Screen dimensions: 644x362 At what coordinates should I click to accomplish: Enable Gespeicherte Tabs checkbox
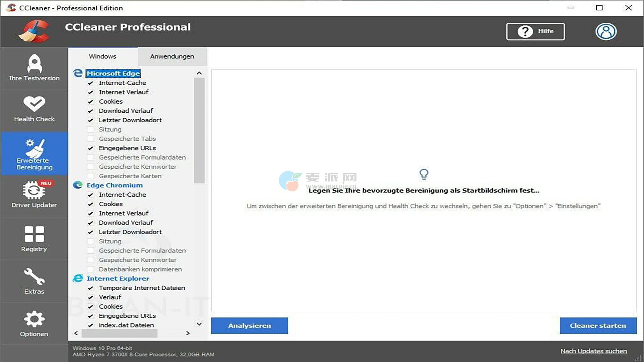tap(90, 139)
